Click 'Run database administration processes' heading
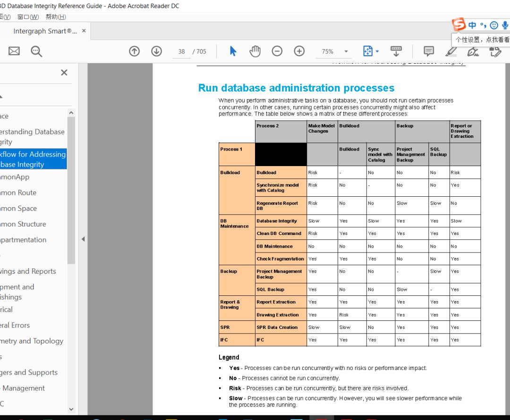Screen dimensions: 510x420 point(296,88)
